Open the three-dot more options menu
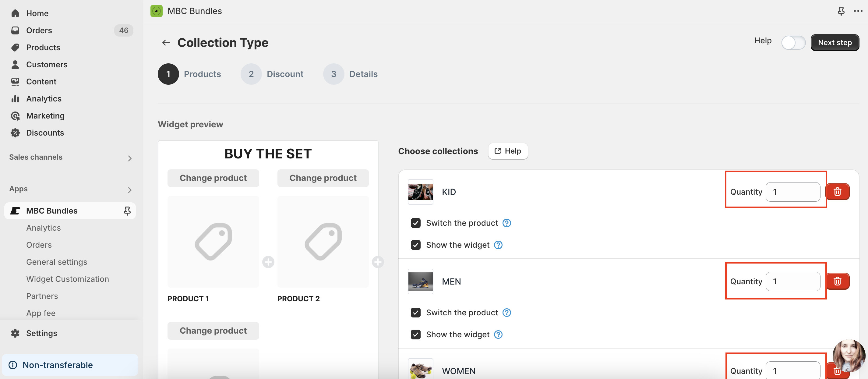The width and height of the screenshot is (868, 379). point(858,11)
